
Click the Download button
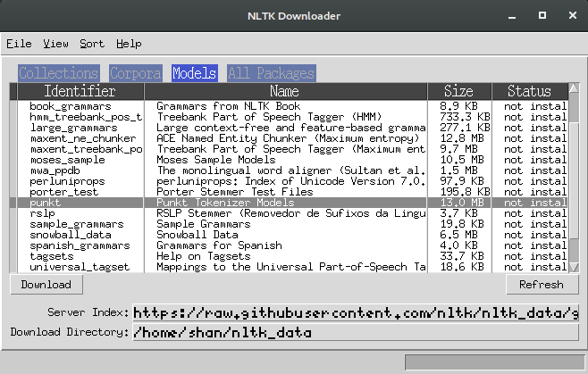click(x=46, y=285)
